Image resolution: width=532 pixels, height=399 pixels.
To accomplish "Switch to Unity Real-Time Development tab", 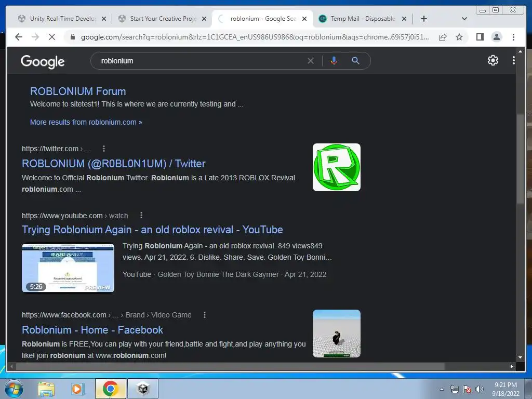I will point(62,19).
